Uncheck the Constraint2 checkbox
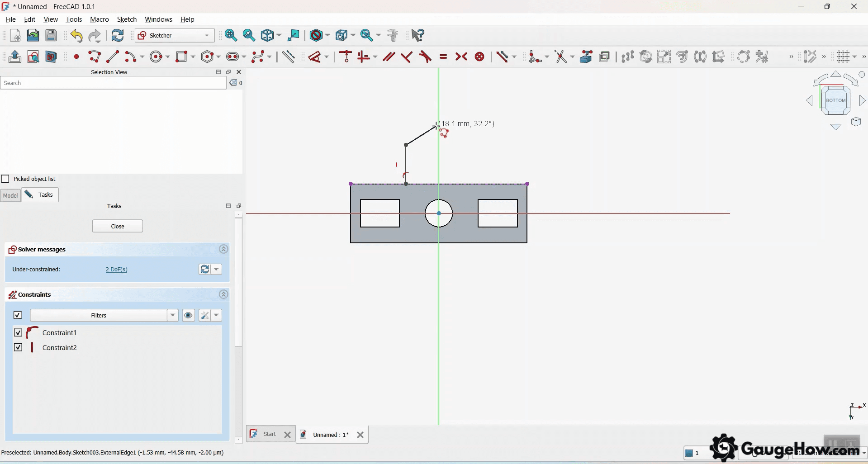Viewport: 868px width, 464px height. 18,347
